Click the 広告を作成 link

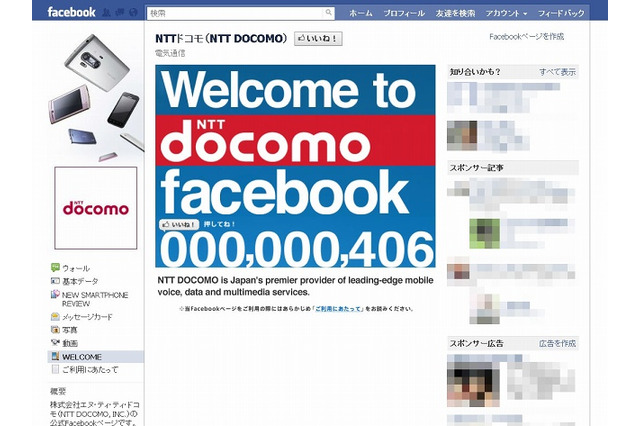557,344
